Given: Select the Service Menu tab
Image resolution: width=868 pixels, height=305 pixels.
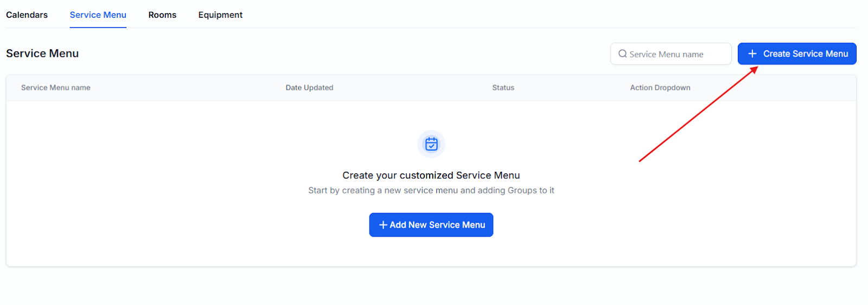Looking at the screenshot, I should pos(98,15).
